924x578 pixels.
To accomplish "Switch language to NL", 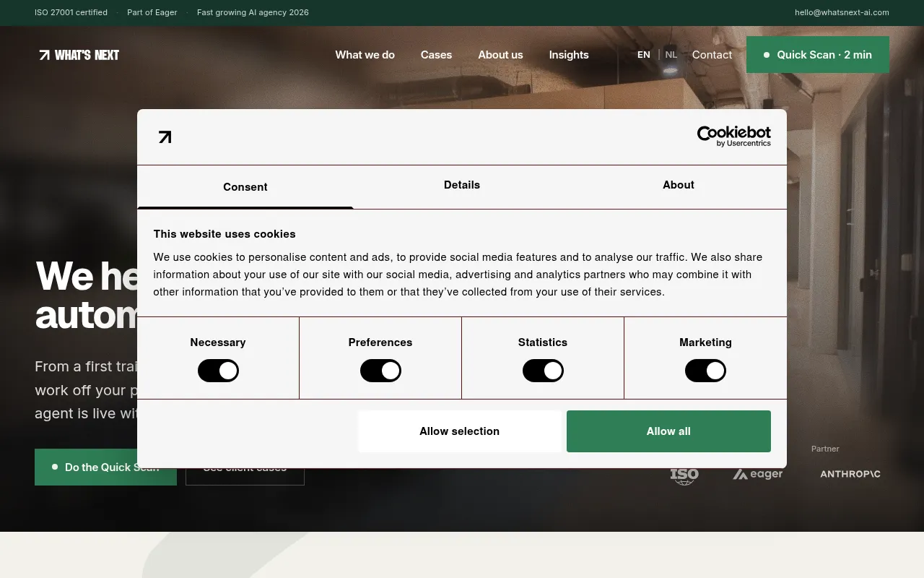I will click(x=671, y=55).
